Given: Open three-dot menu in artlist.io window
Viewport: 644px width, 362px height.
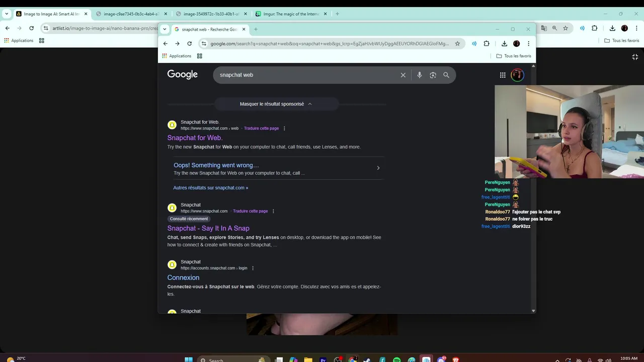Looking at the screenshot, I should 636,28.
